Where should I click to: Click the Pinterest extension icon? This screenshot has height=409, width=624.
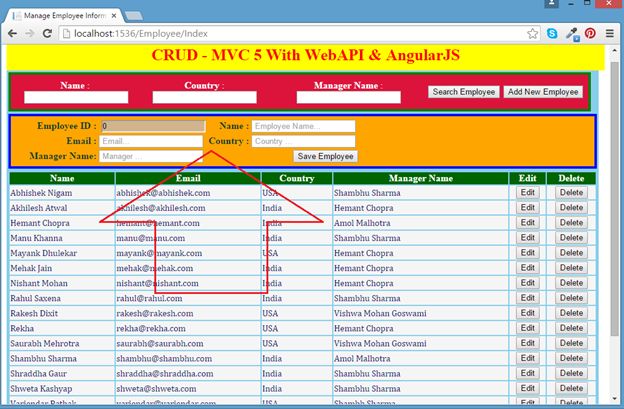point(590,33)
